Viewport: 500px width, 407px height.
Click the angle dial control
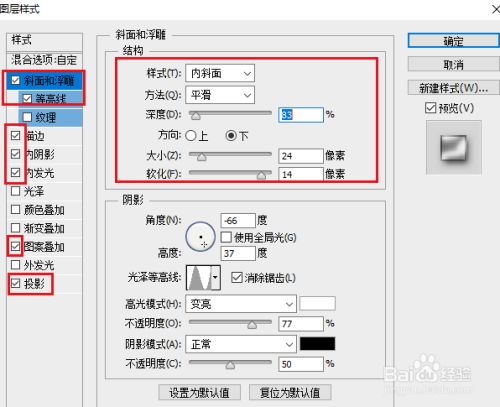click(x=200, y=237)
